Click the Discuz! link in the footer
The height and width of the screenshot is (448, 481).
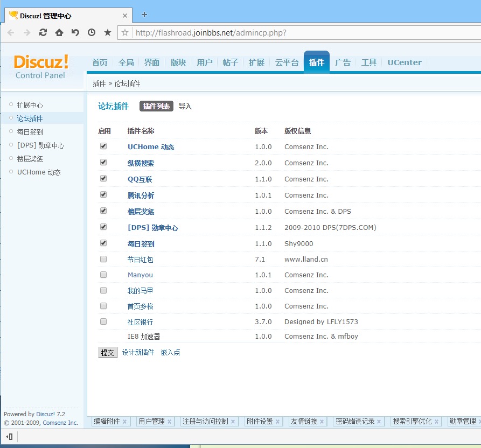[x=45, y=414]
